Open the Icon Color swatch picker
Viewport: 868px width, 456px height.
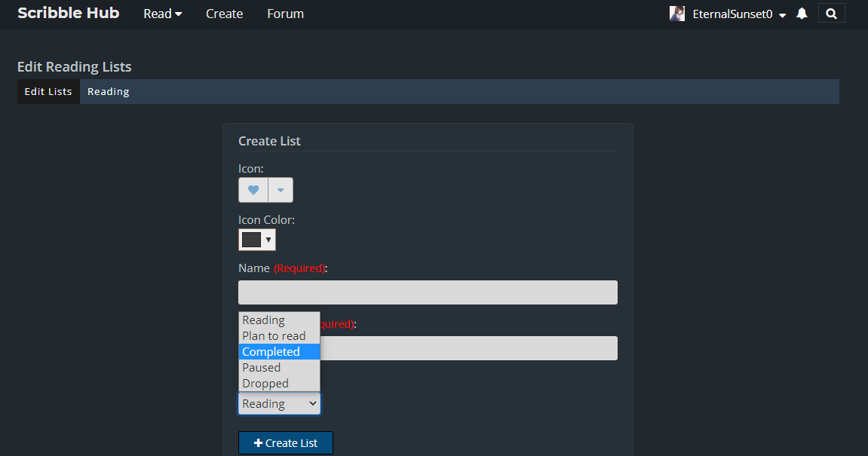coord(256,240)
